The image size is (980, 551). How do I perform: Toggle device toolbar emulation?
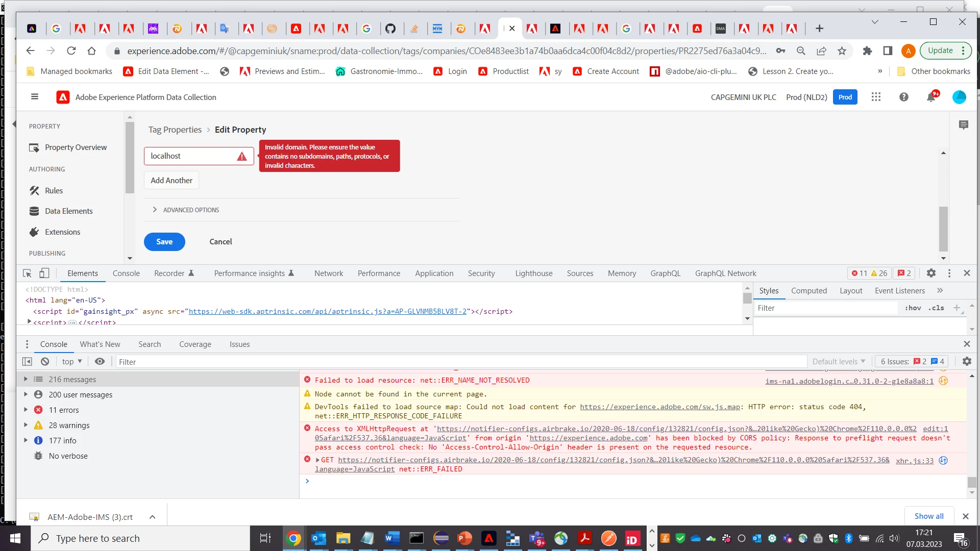click(x=44, y=273)
